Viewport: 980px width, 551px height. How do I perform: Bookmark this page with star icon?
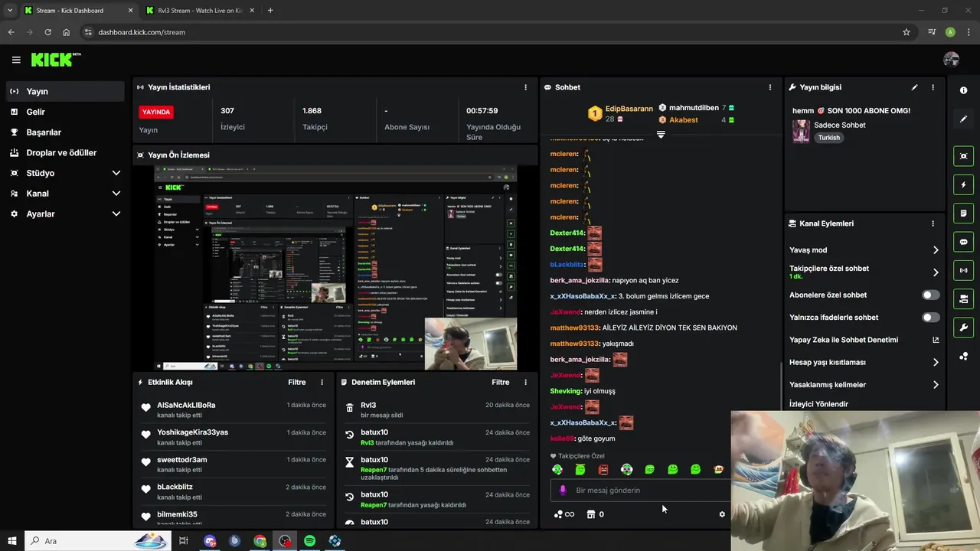coord(906,32)
